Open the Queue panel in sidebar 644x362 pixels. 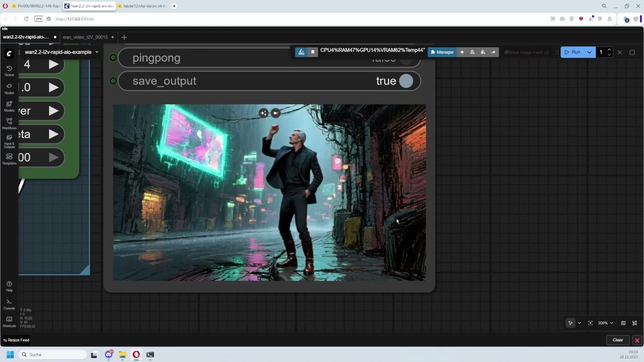(9, 70)
